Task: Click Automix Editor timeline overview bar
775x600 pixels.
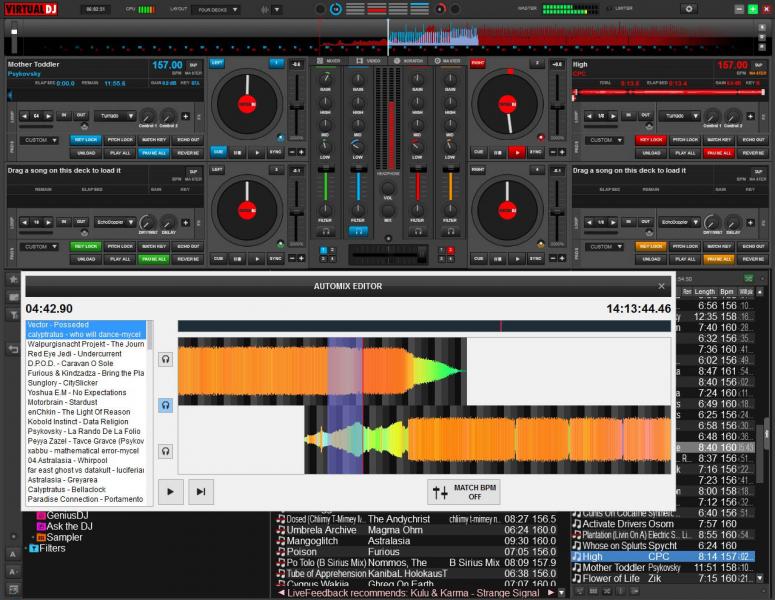Action: pos(424,326)
